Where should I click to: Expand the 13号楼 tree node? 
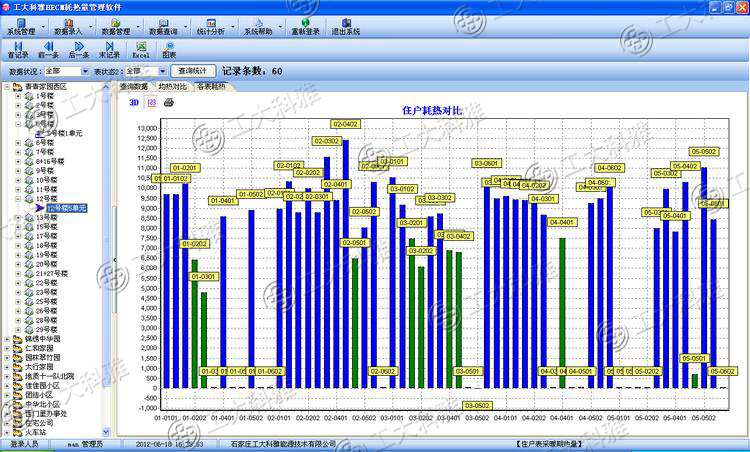[18, 218]
